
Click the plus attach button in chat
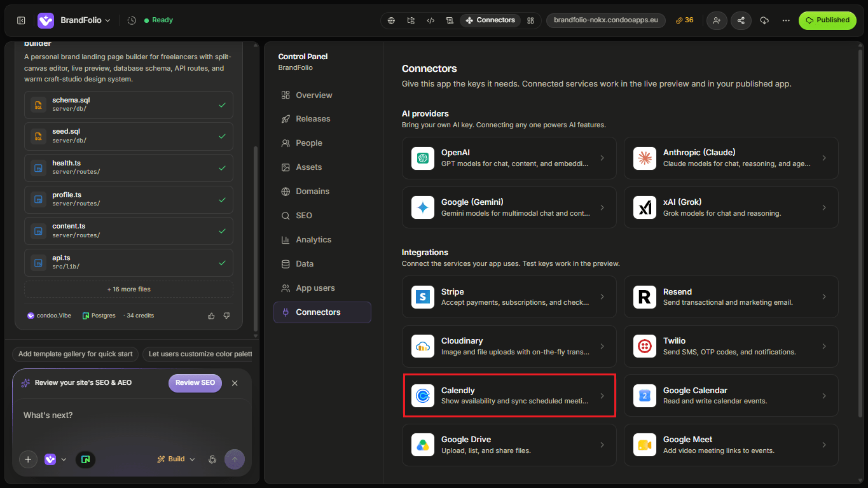point(28,459)
